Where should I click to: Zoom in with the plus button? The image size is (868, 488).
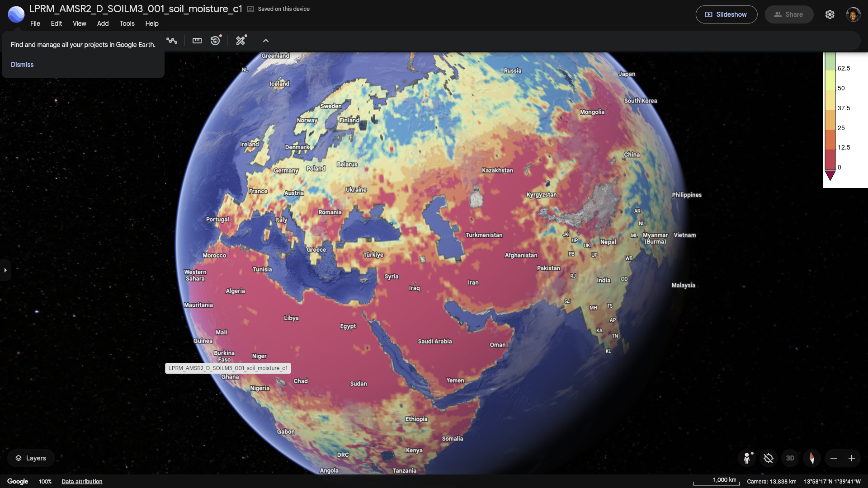click(x=852, y=458)
